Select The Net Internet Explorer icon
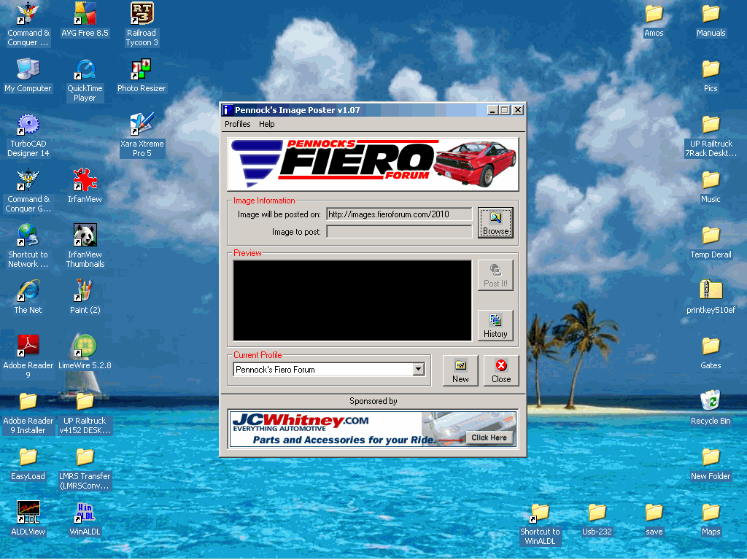 (28, 297)
